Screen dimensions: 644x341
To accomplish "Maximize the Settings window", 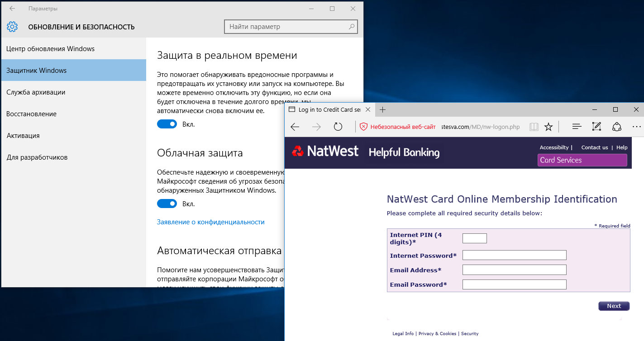I will click(x=332, y=9).
